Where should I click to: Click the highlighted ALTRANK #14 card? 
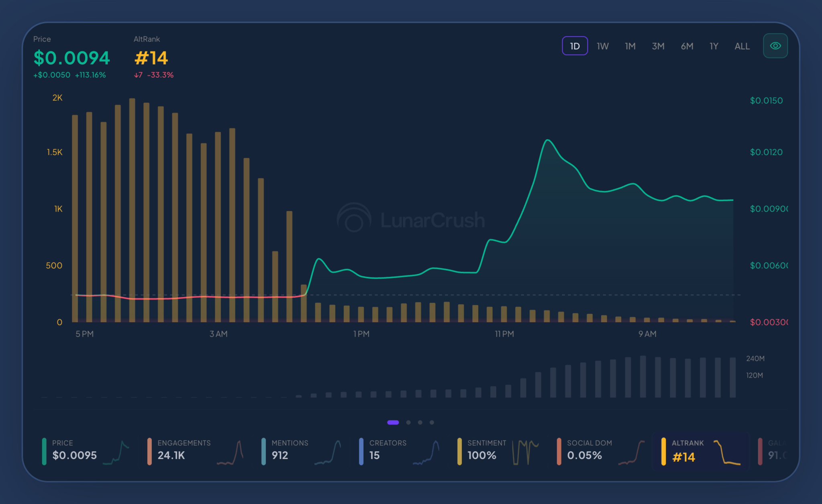(x=701, y=452)
